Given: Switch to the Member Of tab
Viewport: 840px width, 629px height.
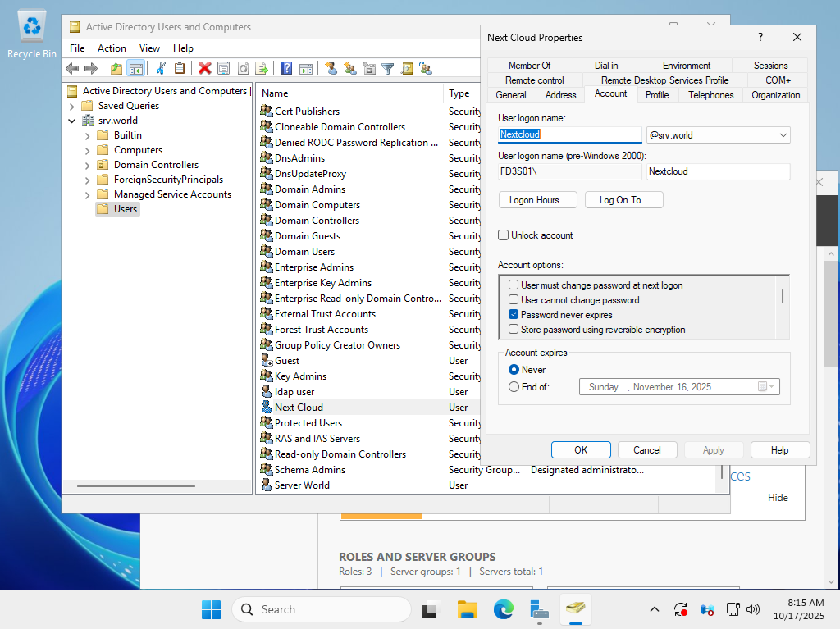Looking at the screenshot, I should point(529,66).
